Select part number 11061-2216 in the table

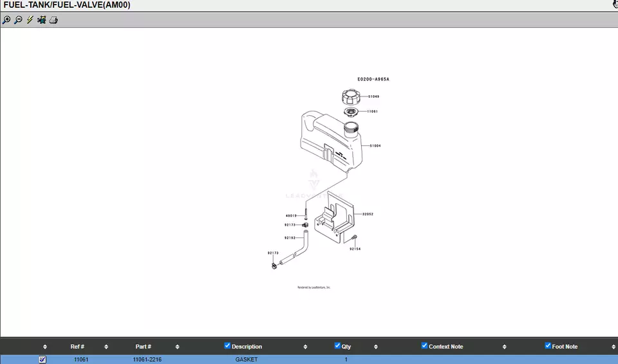pyautogui.click(x=147, y=359)
